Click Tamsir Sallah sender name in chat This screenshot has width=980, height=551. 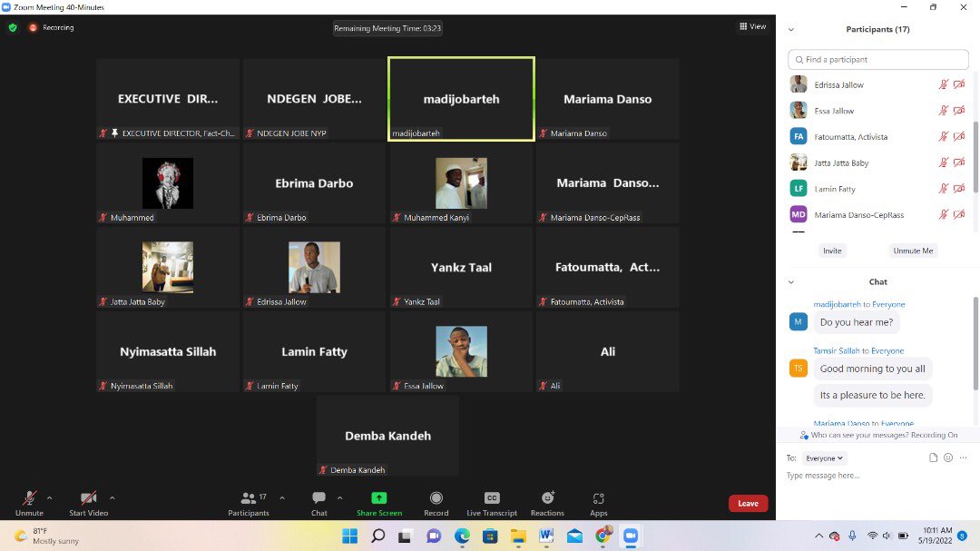tap(837, 351)
